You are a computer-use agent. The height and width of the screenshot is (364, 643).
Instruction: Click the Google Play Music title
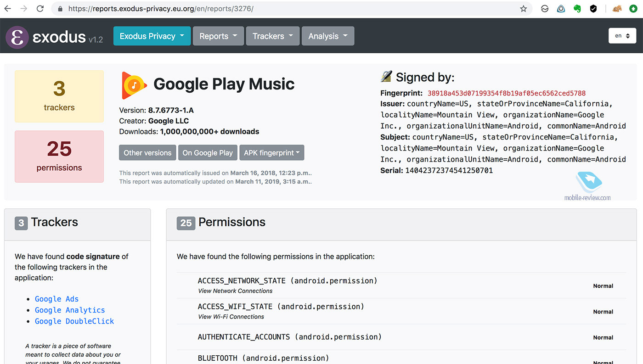(x=224, y=84)
